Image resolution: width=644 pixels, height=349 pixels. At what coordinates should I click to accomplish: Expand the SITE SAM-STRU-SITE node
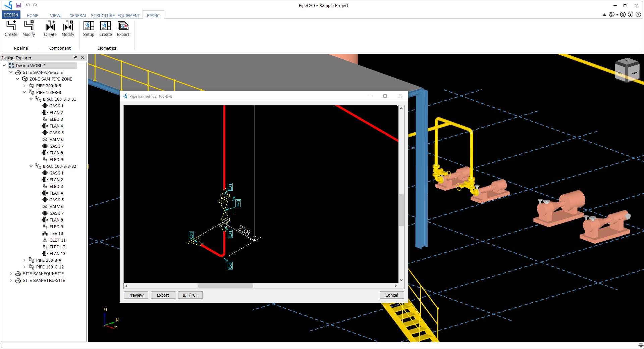click(11, 280)
